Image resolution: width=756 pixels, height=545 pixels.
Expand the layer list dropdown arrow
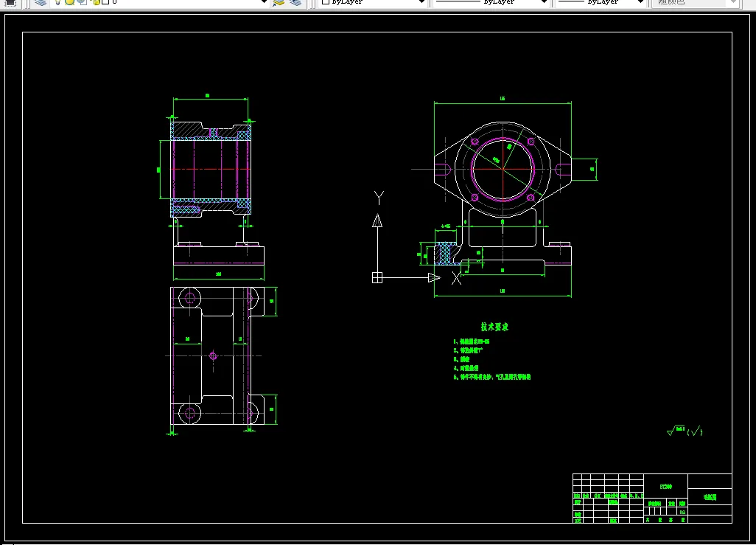click(264, 2)
